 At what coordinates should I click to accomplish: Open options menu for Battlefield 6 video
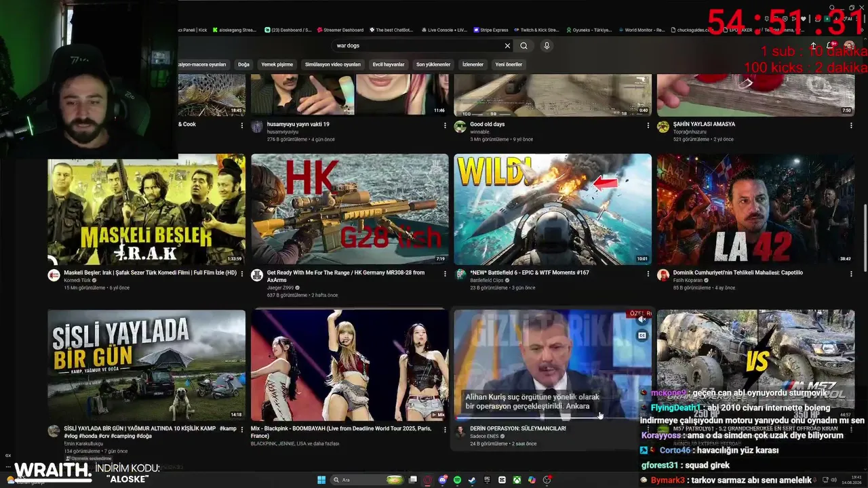648,274
